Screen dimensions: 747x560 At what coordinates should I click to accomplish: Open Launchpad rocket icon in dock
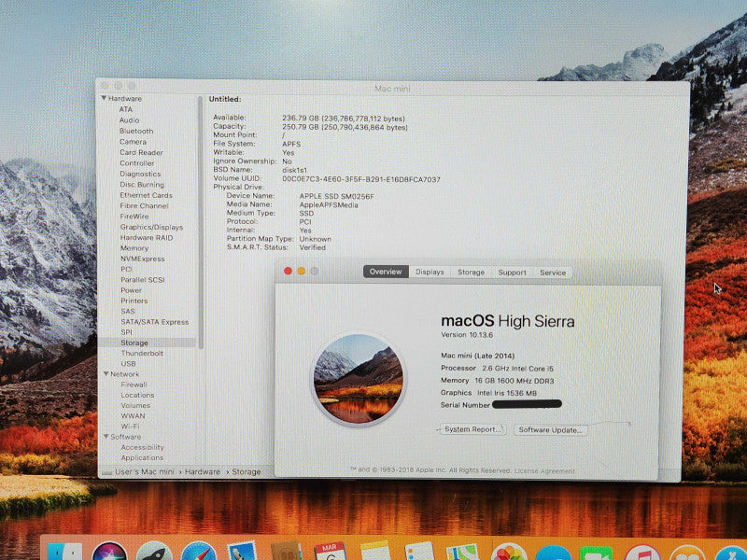click(x=154, y=553)
